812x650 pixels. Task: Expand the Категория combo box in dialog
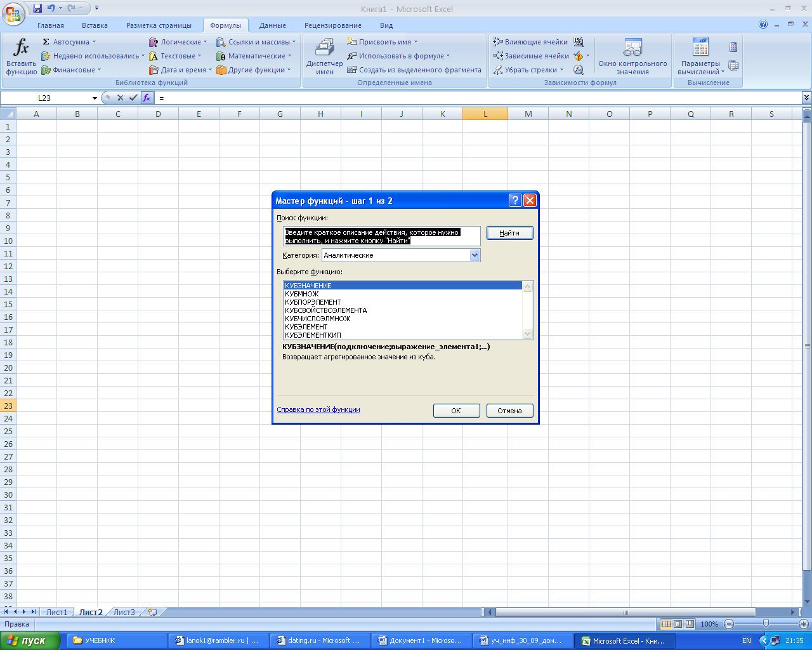[475, 255]
